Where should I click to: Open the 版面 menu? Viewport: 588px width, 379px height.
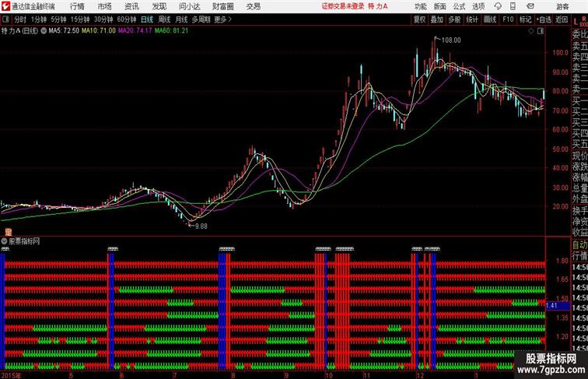point(440,6)
